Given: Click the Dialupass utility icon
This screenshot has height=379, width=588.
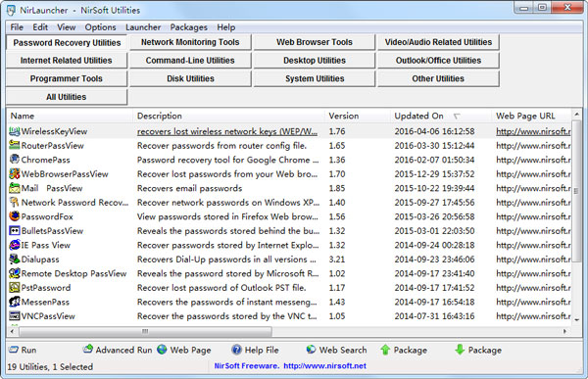Looking at the screenshot, I should [15, 260].
